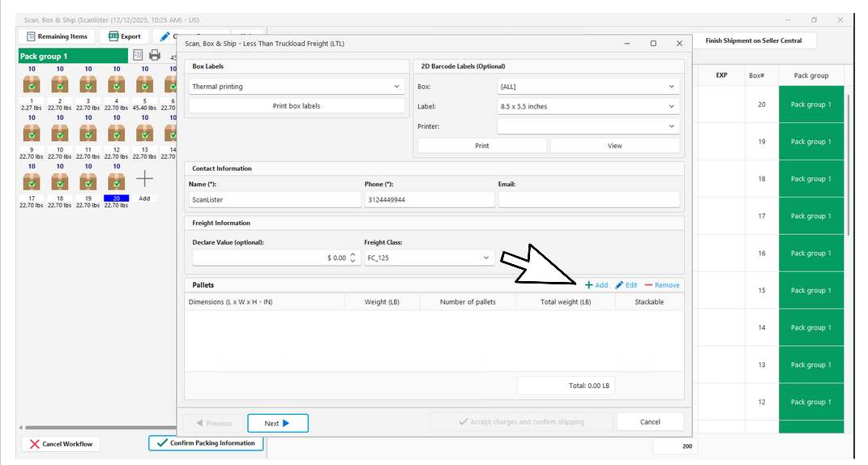Add a new pallet
The width and height of the screenshot is (868, 465).
pos(596,285)
